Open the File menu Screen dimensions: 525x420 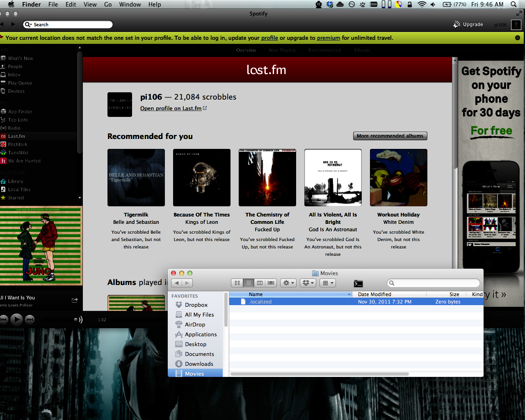pos(53,5)
